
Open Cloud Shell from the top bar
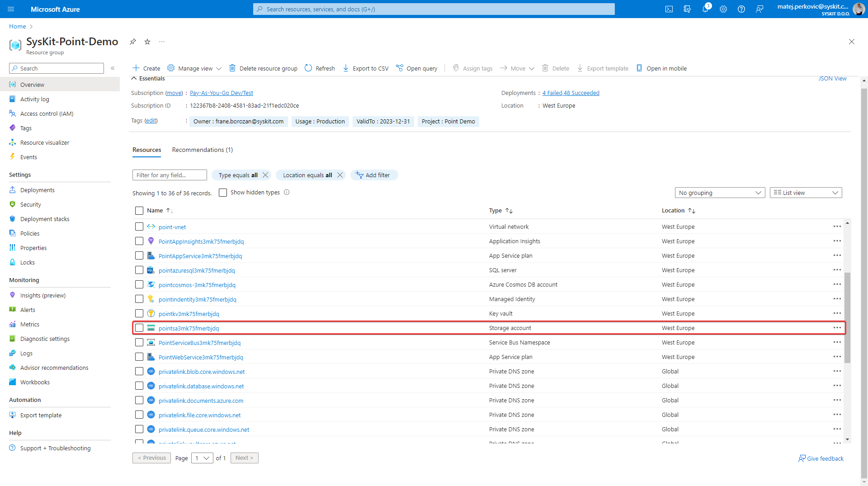(669, 9)
